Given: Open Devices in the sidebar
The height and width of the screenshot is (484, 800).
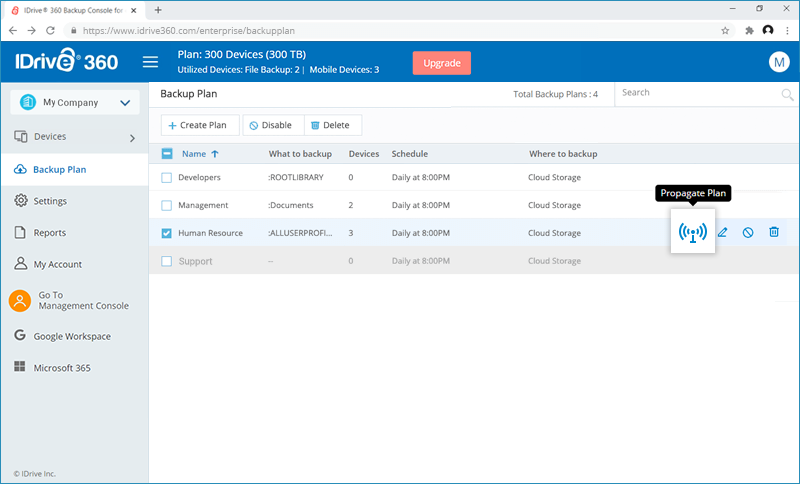Looking at the screenshot, I should (x=50, y=137).
